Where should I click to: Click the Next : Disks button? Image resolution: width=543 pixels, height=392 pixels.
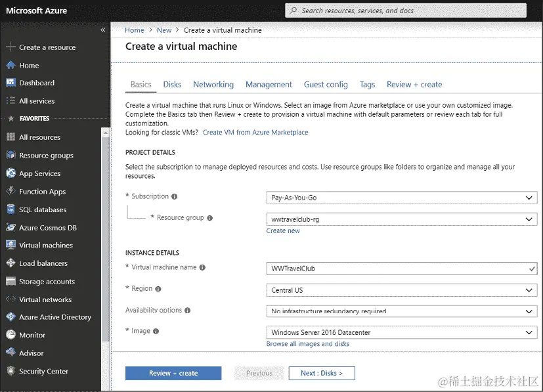pos(322,373)
